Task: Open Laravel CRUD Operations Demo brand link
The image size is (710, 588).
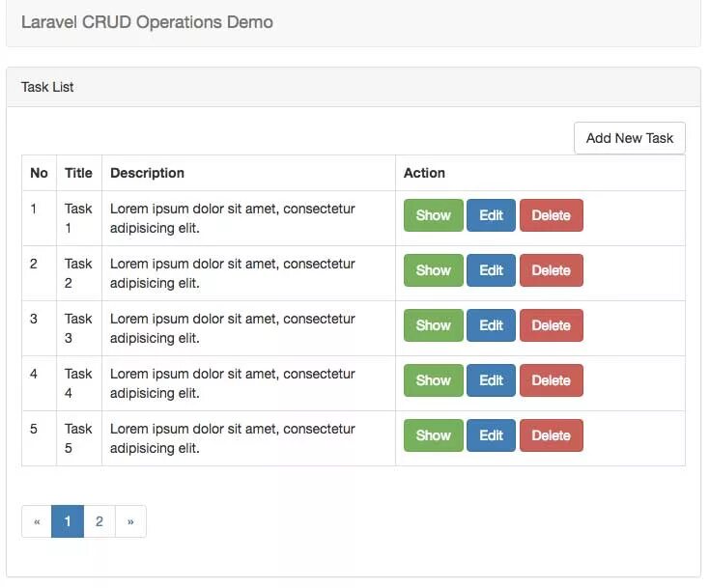Action: pos(147,22)
